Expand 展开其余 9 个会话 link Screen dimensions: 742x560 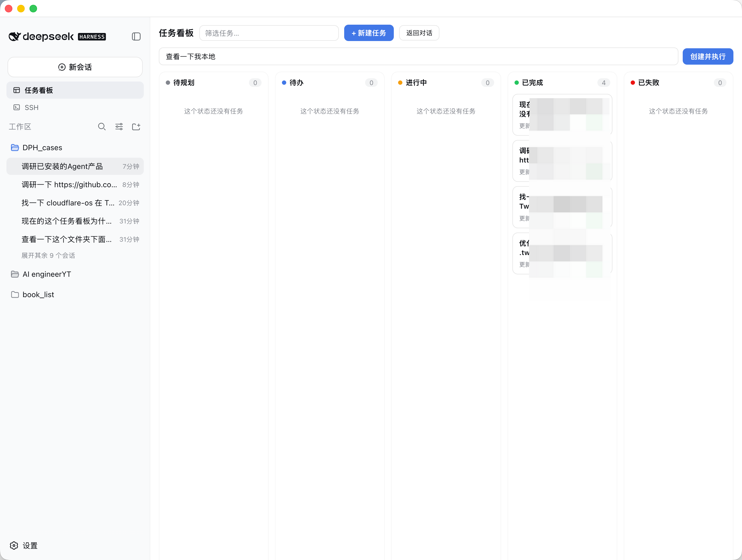pyautogui.click(x=48, y=256)
